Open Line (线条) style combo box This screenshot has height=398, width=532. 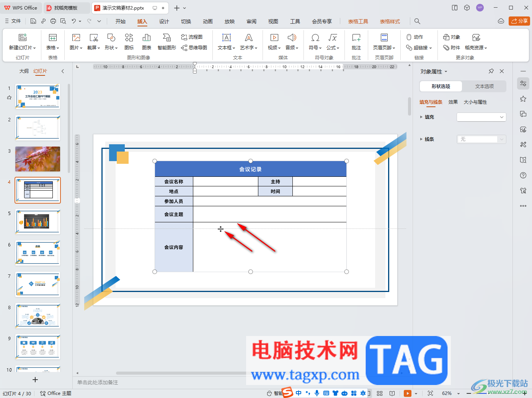pyautogui.click(x=481, y=139)
